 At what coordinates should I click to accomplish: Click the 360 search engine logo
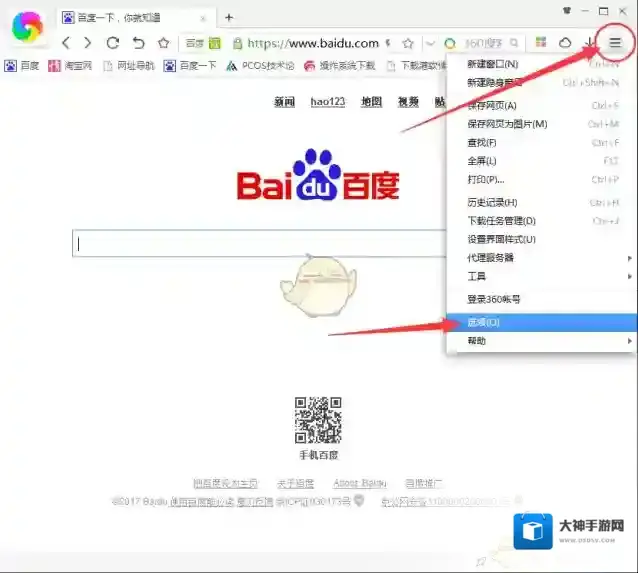[450, 43]
